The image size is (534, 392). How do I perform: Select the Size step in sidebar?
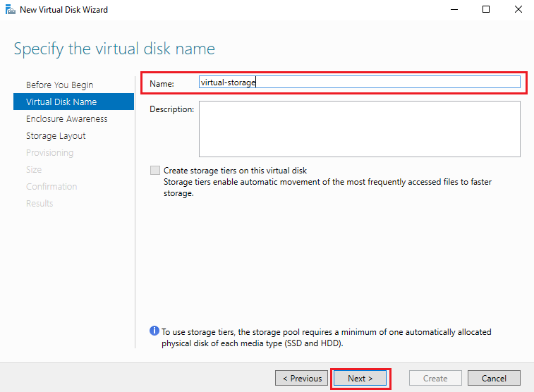(x=34, y=169)
